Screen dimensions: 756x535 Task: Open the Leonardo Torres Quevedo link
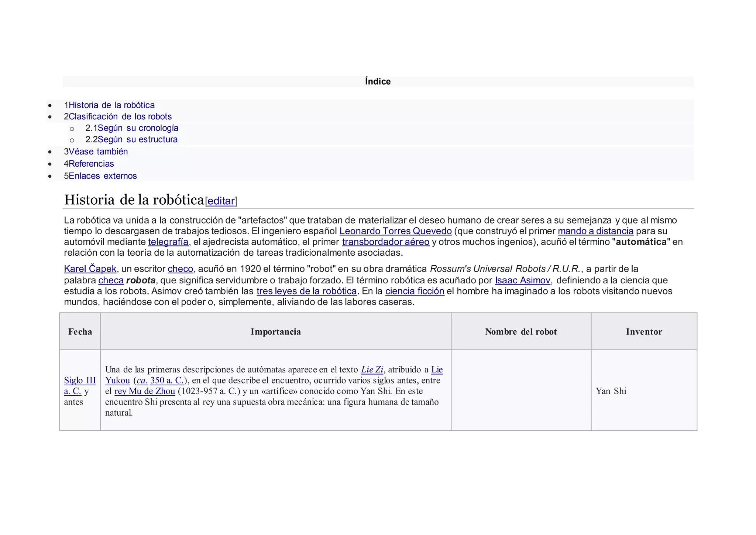[x=395, y=231]
